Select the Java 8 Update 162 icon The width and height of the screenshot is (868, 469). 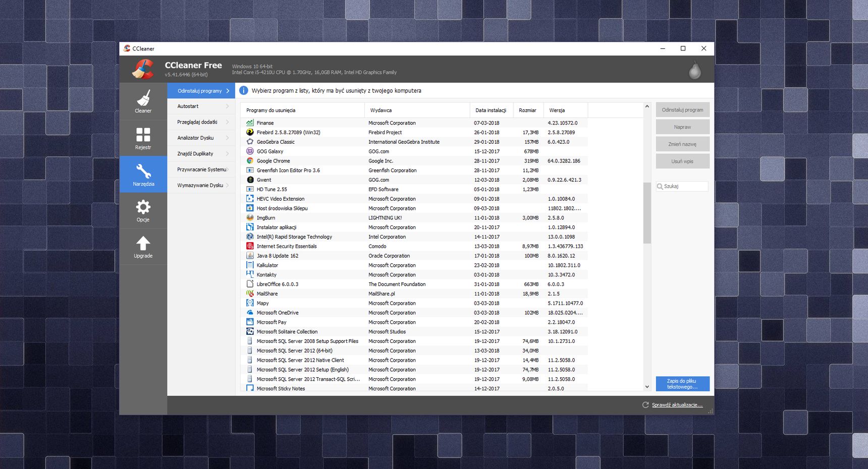[250, 256]
